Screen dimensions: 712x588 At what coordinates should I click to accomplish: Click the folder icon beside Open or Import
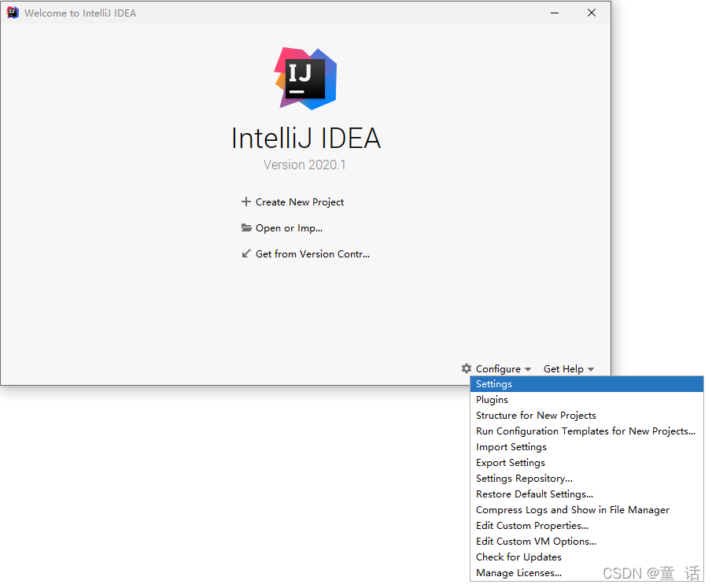pos(246,227)
